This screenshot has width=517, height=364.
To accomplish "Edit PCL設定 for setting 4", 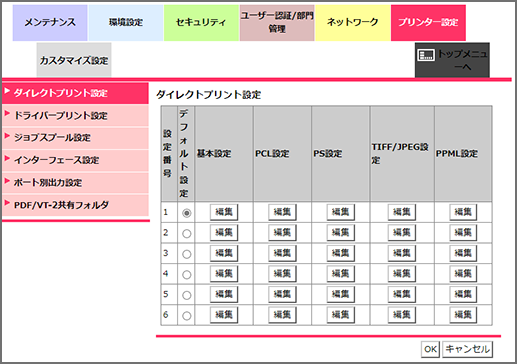I will coord(282,273).
